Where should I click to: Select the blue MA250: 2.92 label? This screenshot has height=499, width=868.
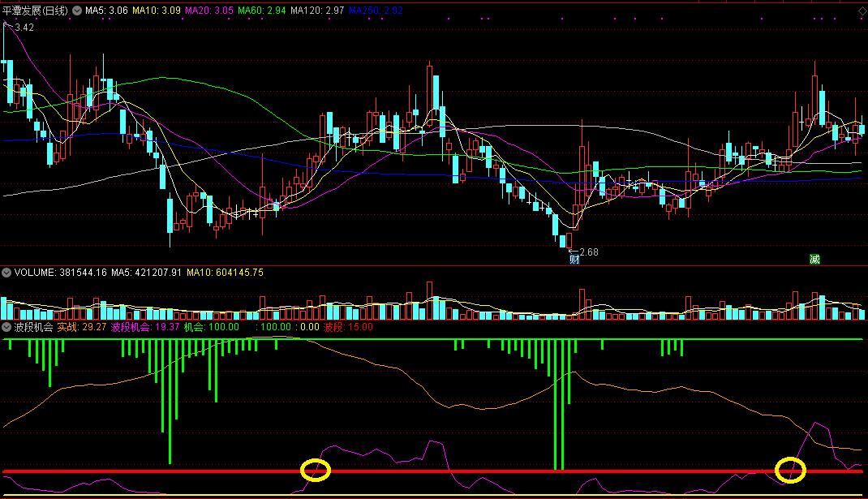tap(376, 11)
